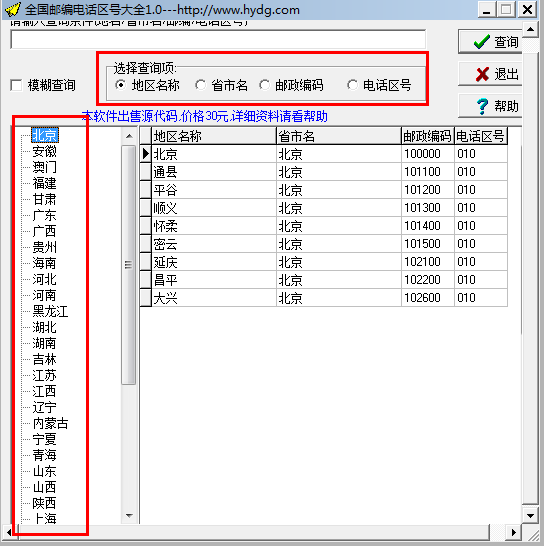This screenshot has height=546, width=544.
Task: Select the 顺义 table row cell
Action: (214, 208)
